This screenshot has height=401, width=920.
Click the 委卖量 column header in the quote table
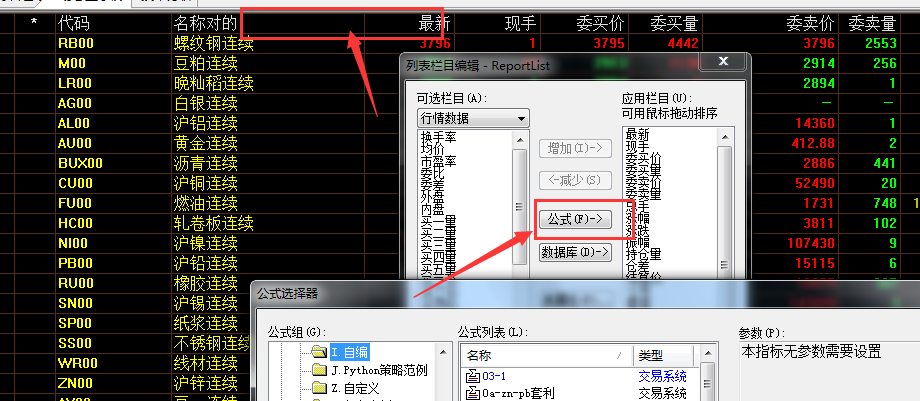[872, 23]
